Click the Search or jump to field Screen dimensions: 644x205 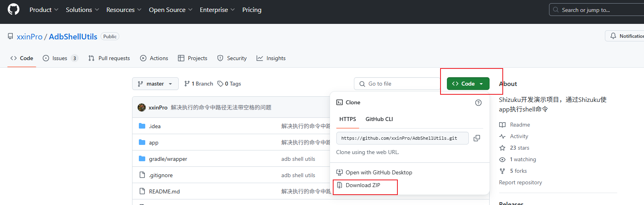point(597,10)
